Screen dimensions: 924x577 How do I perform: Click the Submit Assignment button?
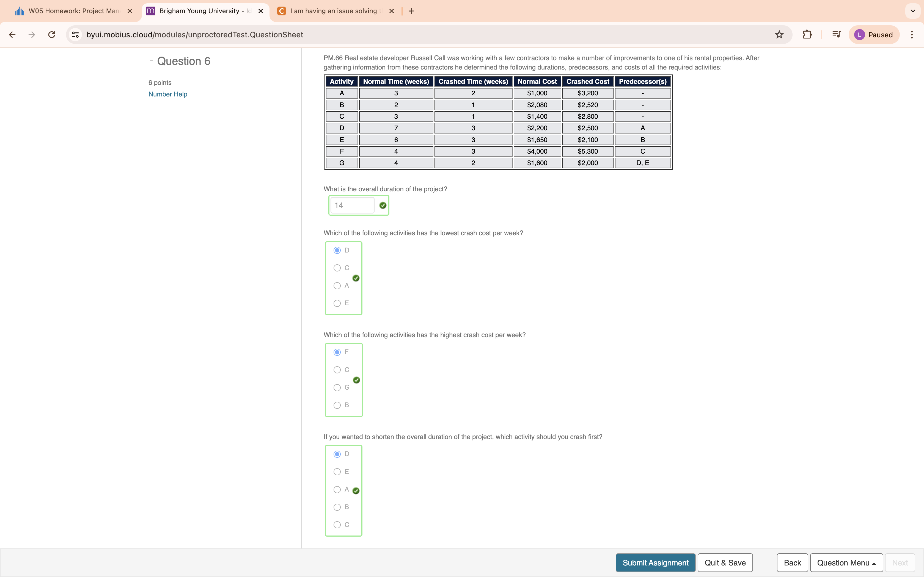(654, 562)
